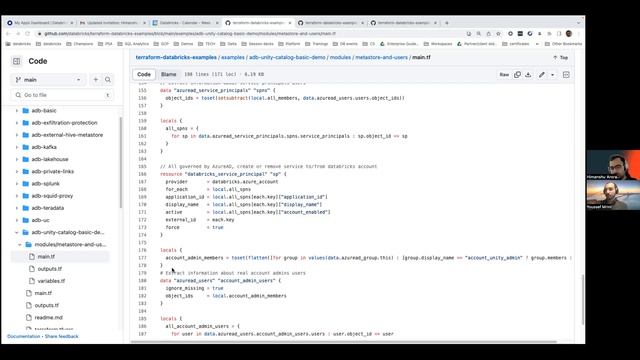The image size is (640, 360).
Task: Expand adb-external-hive-metastore chevron
Action: [17, 135]
